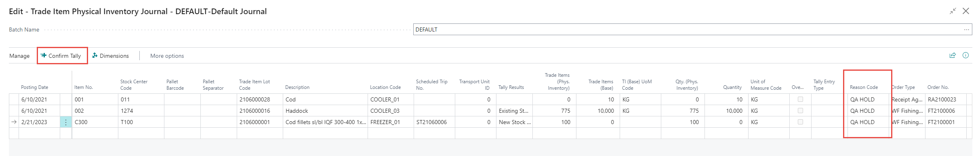Close the journal page
Image resolution: width=980 pixels, height=156 pixels.
(966, 11)
